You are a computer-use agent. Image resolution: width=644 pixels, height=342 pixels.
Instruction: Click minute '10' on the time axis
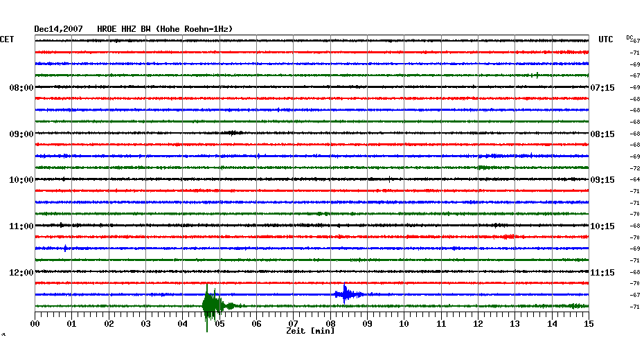pyautogui.click(x=404, y=324)
